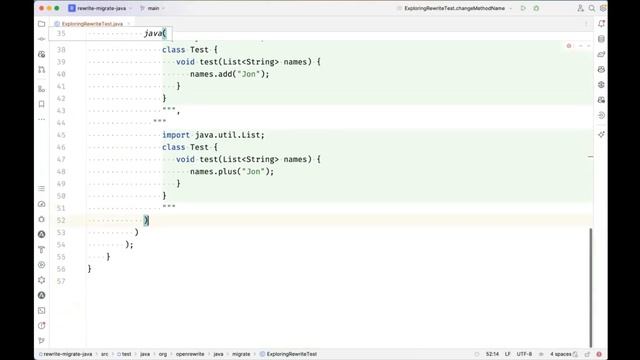This screenshot has height=360, width=640.
Task: Open the Commit tool window
Action: [42, 39]
